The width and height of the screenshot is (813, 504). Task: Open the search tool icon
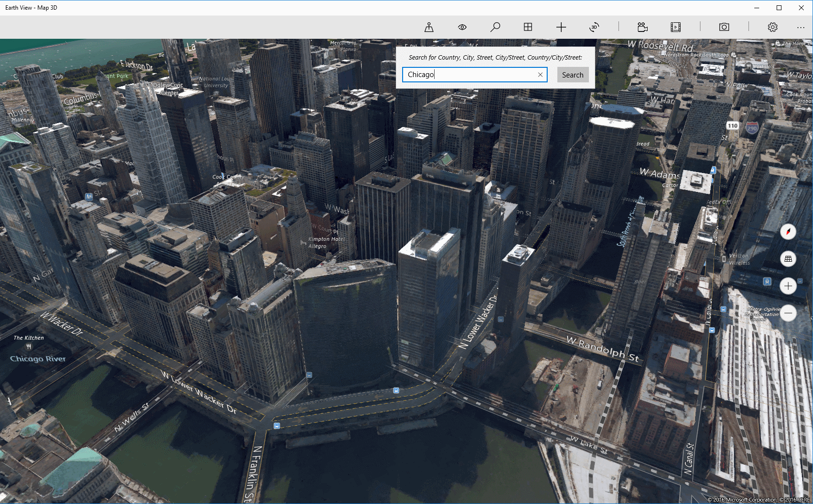tap(495, 27)
